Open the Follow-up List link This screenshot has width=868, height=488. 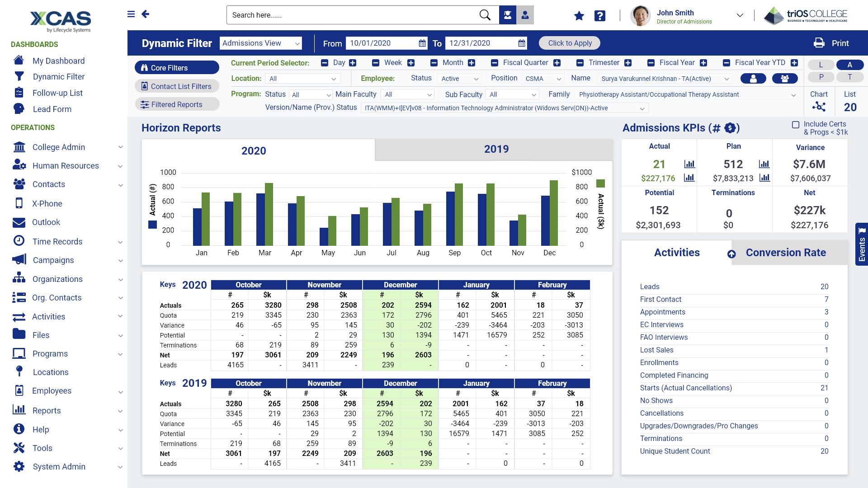(x=57, y=93)
